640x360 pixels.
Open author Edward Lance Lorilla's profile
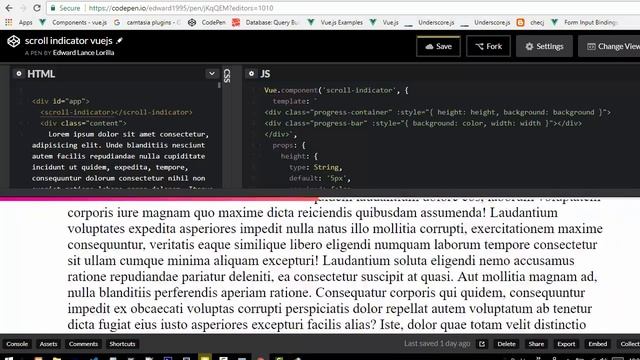pyautogui.click(x=83, y=53)
